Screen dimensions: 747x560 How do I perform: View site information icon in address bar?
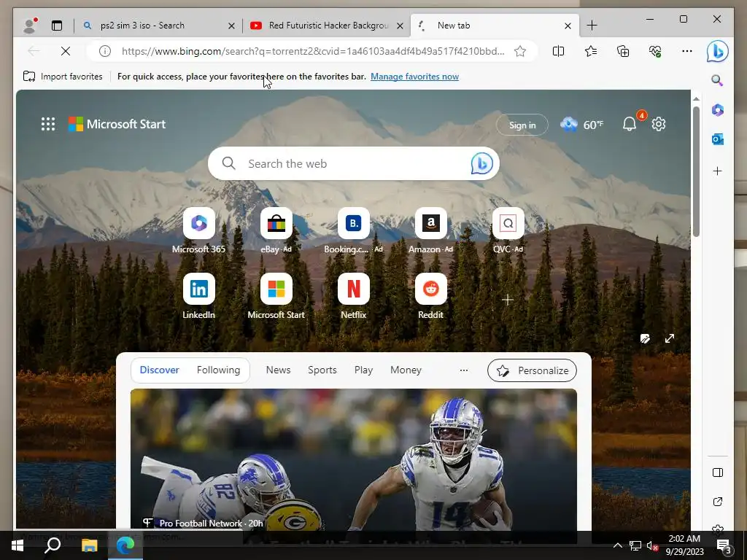pyautogui.click(x=105, y=51)
